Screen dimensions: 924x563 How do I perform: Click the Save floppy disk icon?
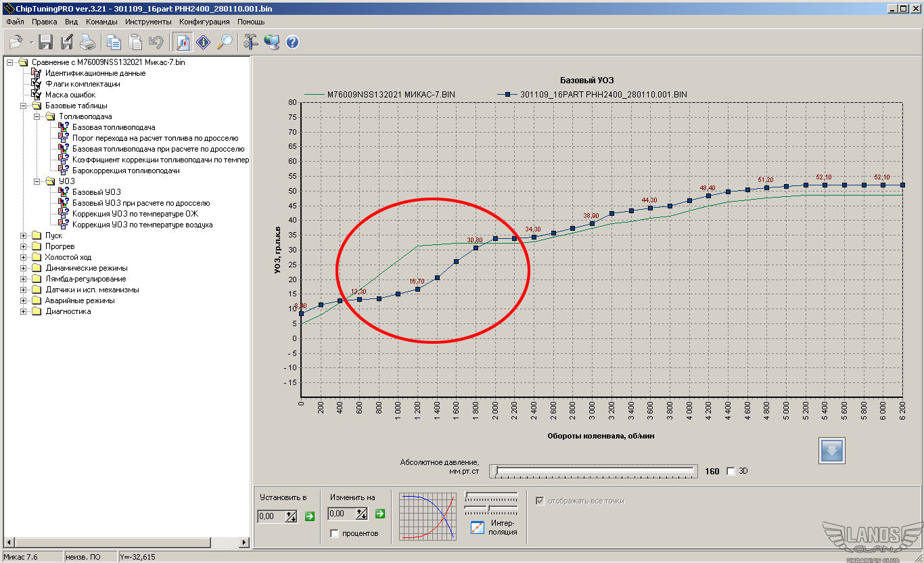point(45,43)
